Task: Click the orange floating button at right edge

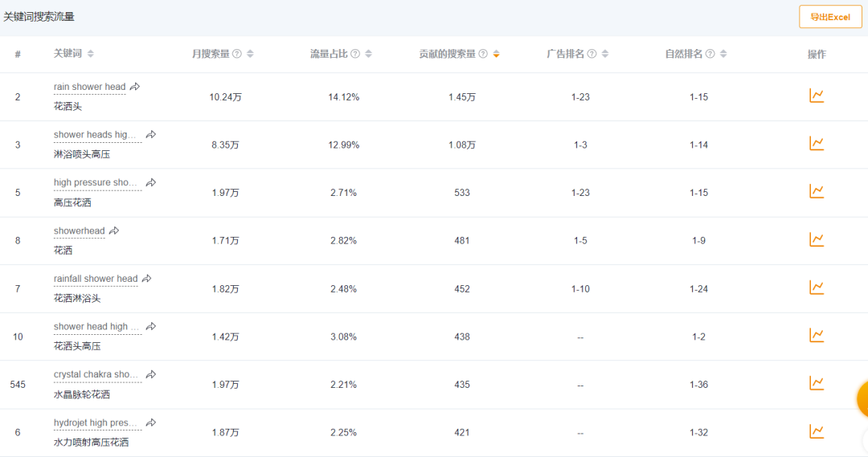Action: pyautogui.click(x=862, y=399)
